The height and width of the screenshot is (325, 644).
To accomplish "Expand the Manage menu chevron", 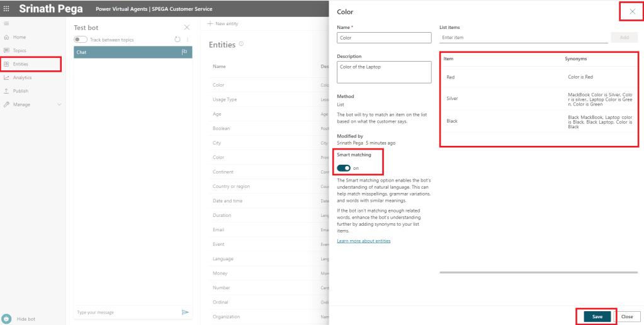I will pyautogui.click(x=60, y=104).
